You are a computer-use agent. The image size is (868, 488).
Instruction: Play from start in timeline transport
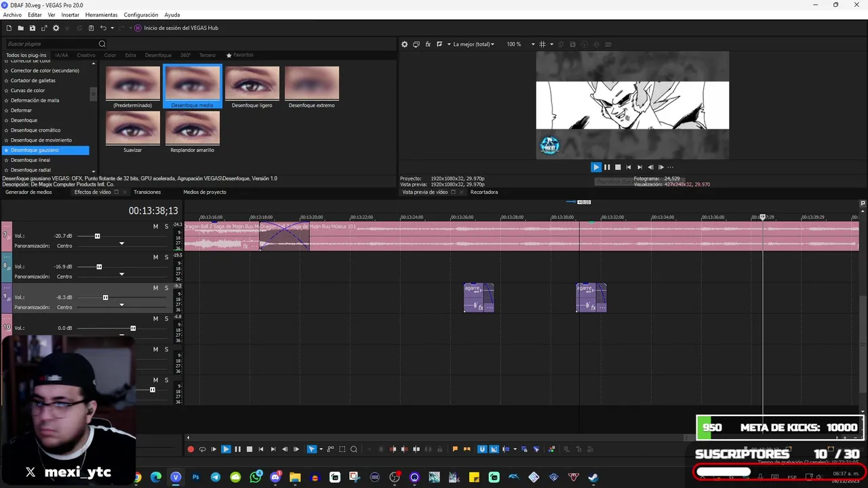pos(214,449)
